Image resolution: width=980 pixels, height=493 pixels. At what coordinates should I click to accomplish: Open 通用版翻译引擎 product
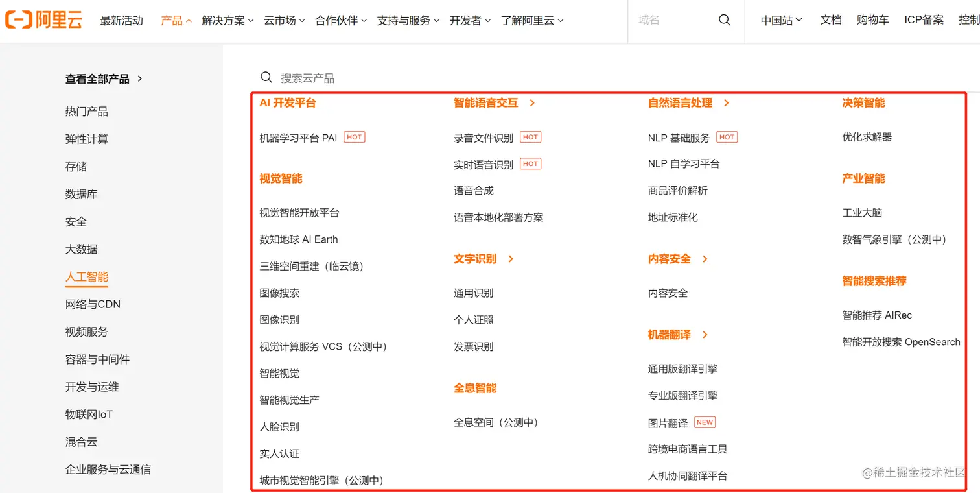683,369
